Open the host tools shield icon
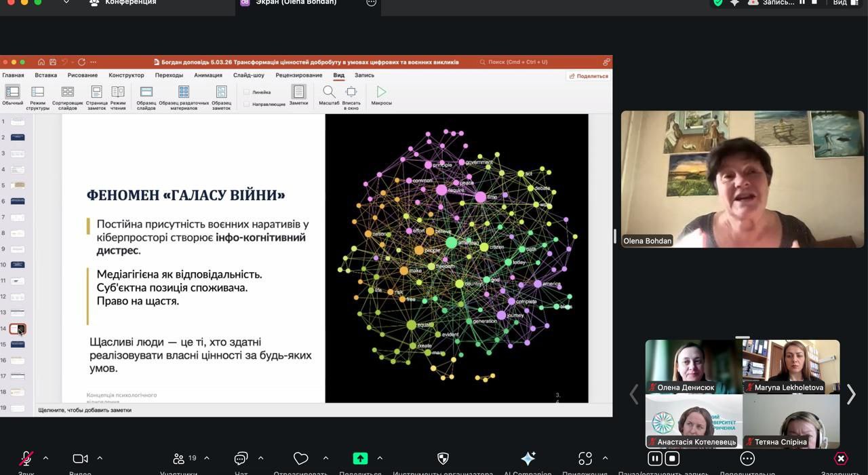 click(x=443, y=459)
